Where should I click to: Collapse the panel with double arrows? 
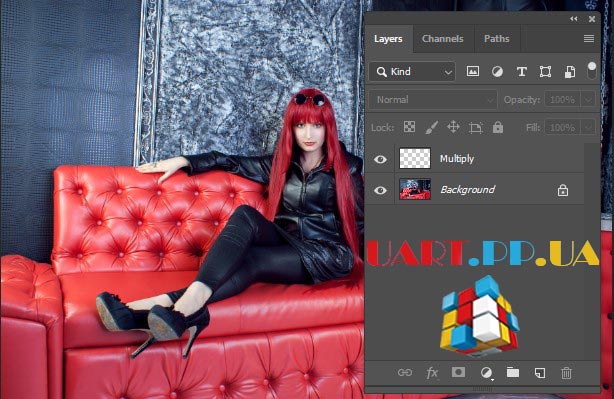tap(574, 18)
